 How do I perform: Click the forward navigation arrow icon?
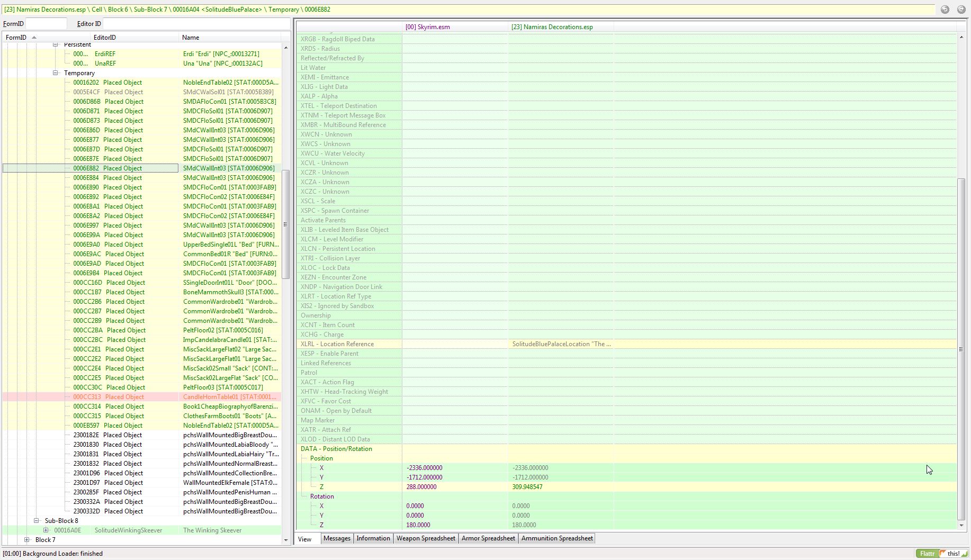pos(961,10)
